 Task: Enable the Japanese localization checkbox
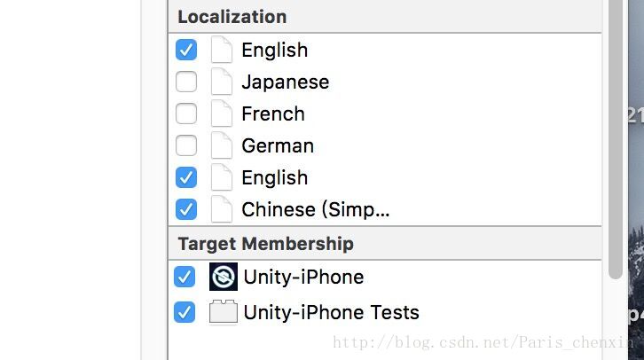[x=186, y=82]
